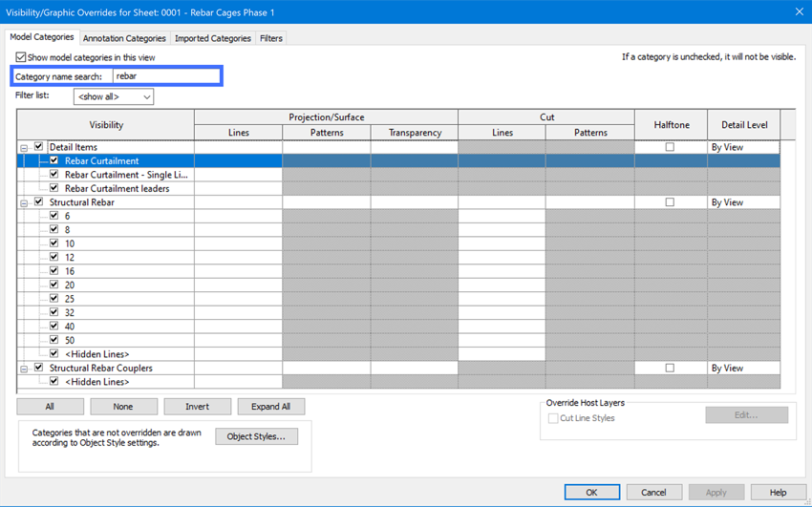
Task: Select Hidden Lines row under Structural Rebar
Action: (x=96, y=354)
